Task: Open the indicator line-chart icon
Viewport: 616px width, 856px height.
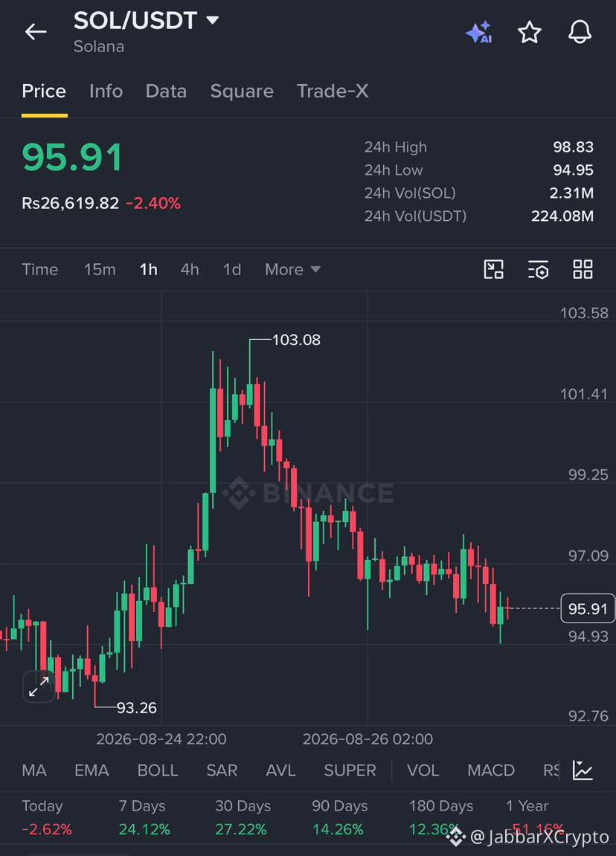Action: coord(583,770)
